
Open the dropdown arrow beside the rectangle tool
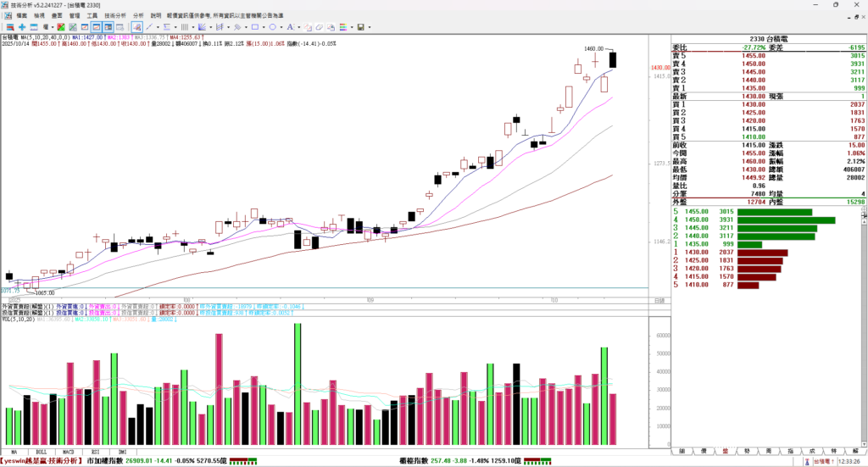pos(264,27)
